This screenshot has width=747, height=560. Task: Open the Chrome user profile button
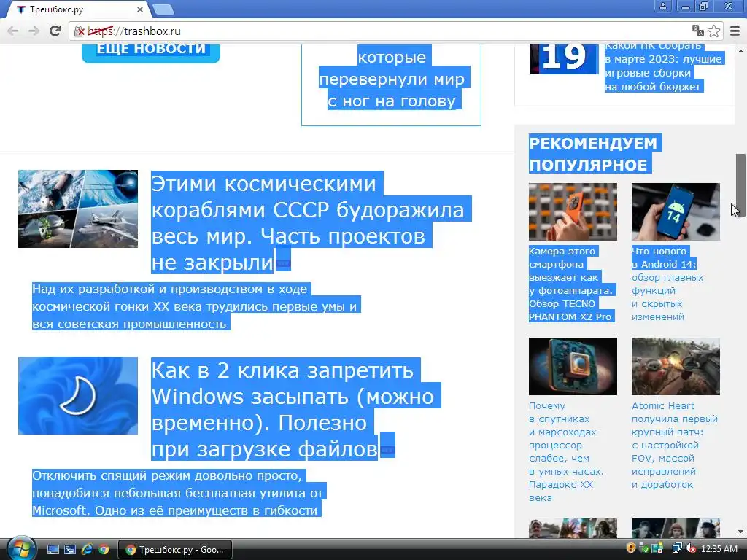[662, 6]
